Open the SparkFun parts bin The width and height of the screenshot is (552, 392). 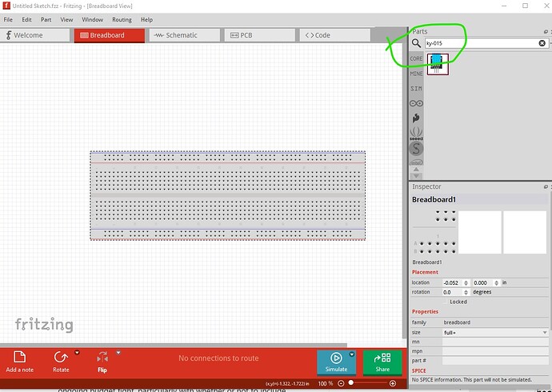pos(416,148)
